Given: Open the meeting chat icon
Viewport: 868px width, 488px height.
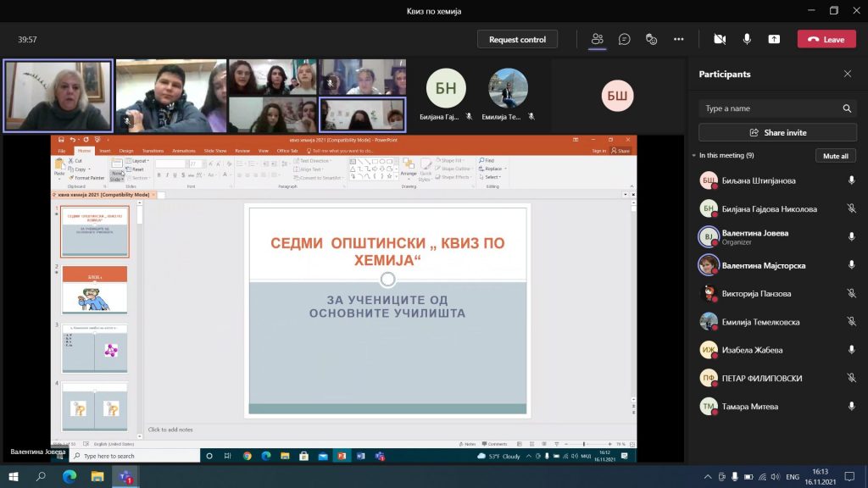Looking at the screenshot, I should 625,39.
